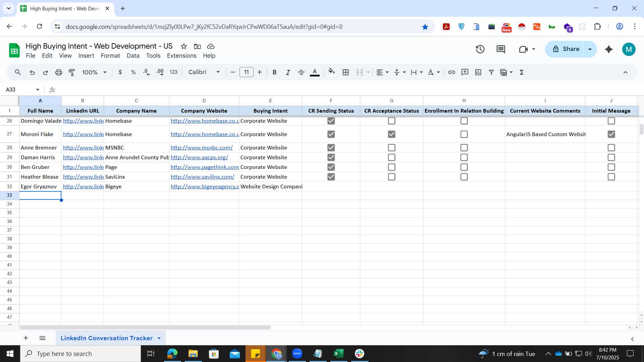The image size is (644, 362).
Task: Click the font size input field
Action: tap(247, 72)
